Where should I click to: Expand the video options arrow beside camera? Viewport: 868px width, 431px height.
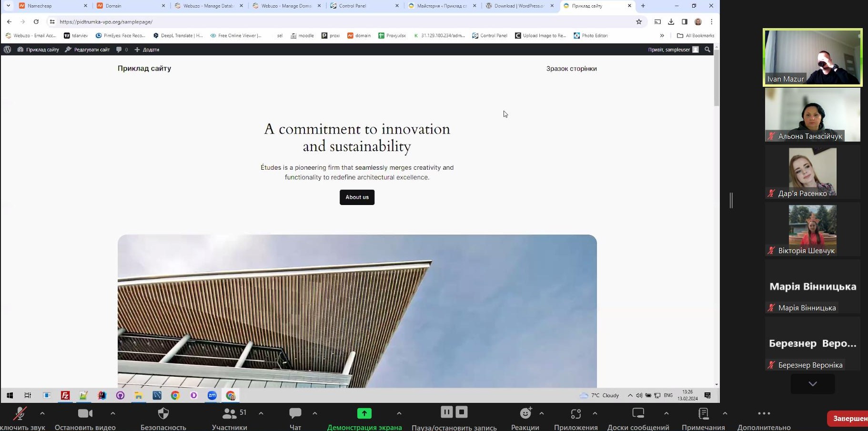click(x=113, y=413)
